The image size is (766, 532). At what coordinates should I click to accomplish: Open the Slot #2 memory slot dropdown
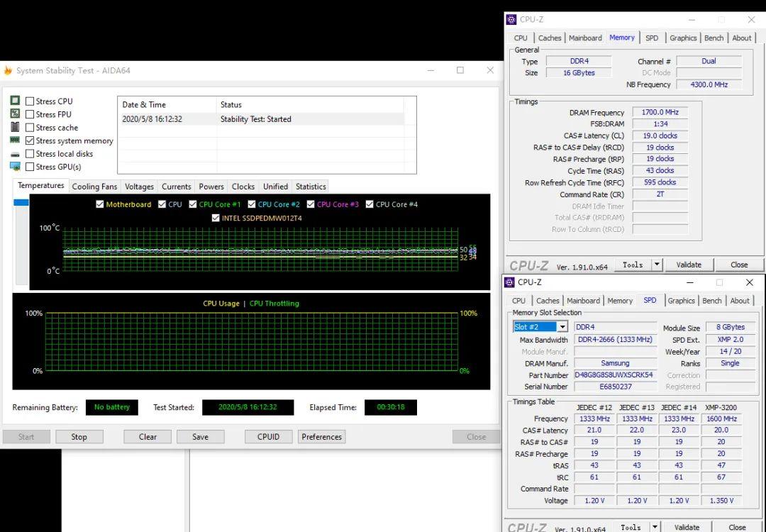coord(562,327)
